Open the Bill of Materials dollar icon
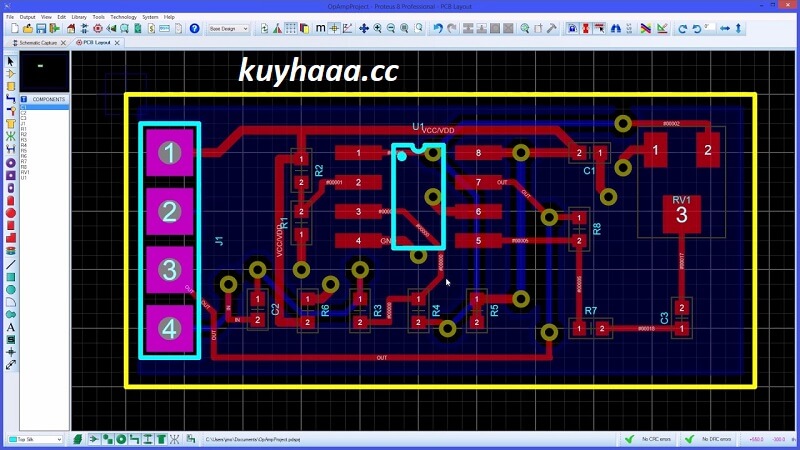The image size is (800, 450). click(151, 29)
